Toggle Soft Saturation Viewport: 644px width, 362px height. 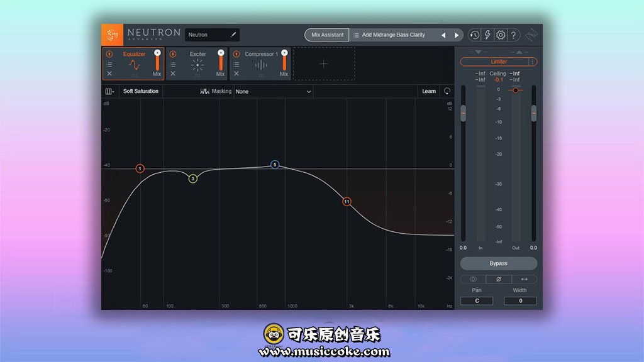(141, 91)
